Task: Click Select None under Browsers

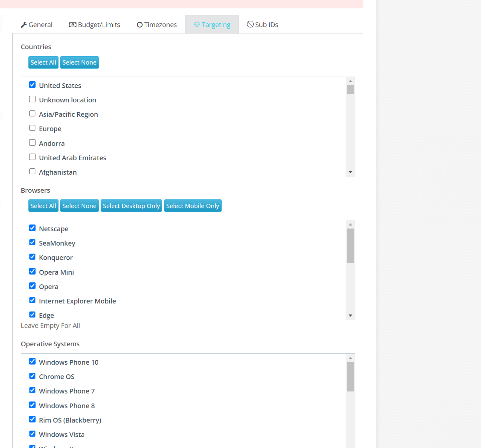Action: (x=79, y=206)
